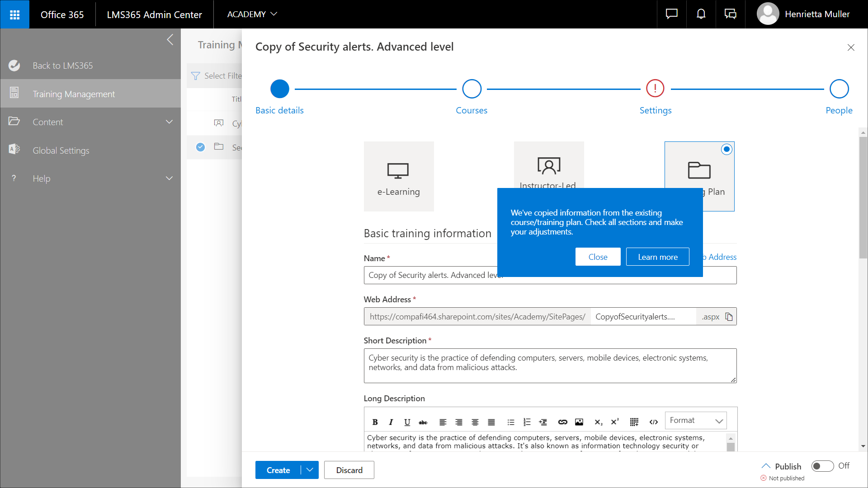The width and height of the screenshot is (868, 488).
Task: Click Close in the blue notification
Action: tap(598, 257)
